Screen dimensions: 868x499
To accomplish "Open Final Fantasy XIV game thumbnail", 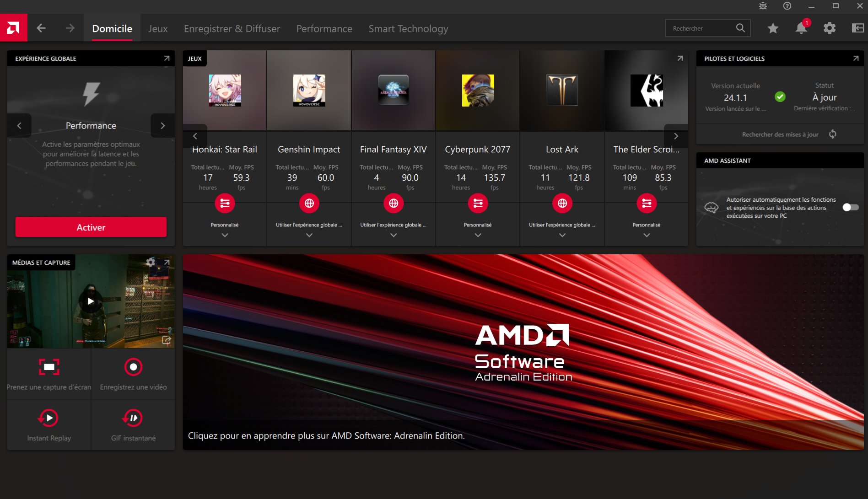I will (394, 91).
